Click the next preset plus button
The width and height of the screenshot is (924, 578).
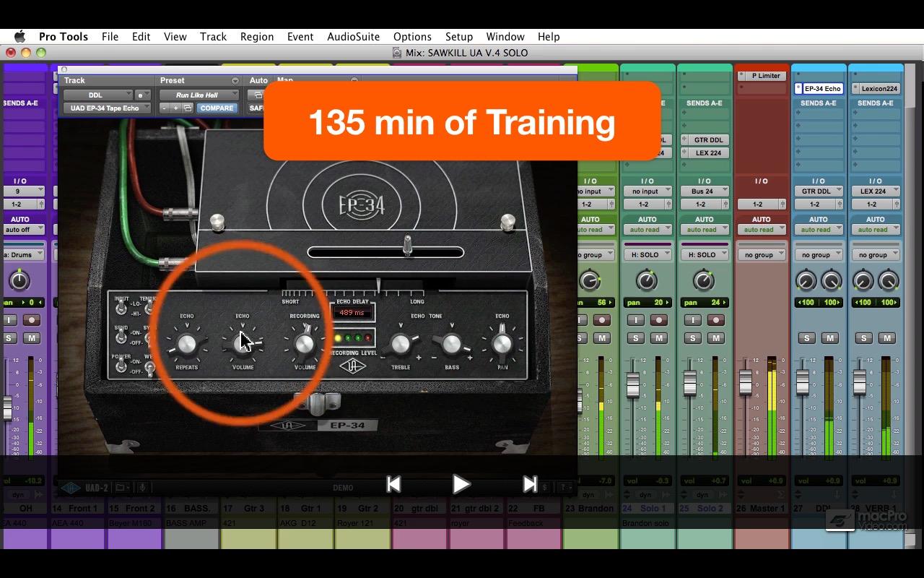(175, 108)
